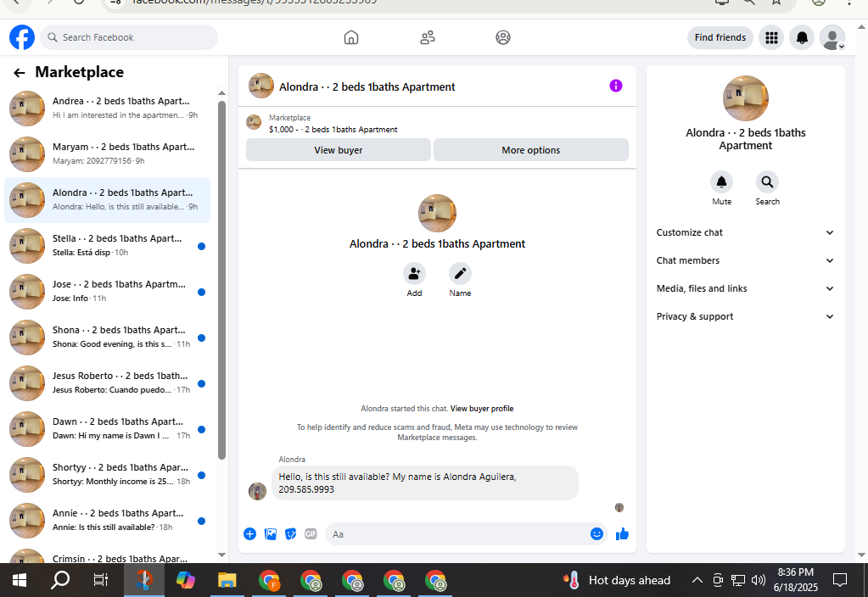This screenshot has width=868, height=597.
Task: Expand Media, files and links section
Action: tap(745, 288)
